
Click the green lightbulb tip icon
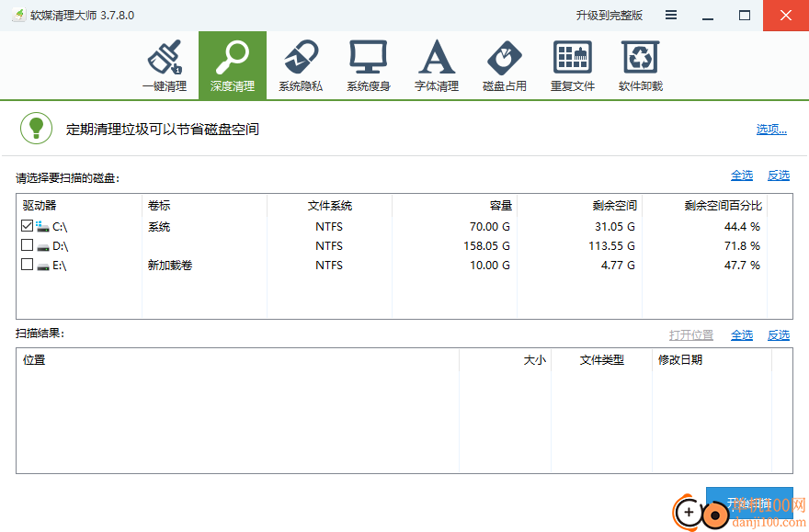[x=36, y=129]
